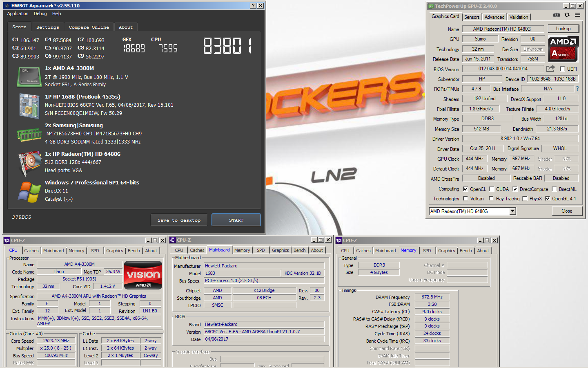
Task: Toggle the DirectML checkbox
Action: [554, 189]
